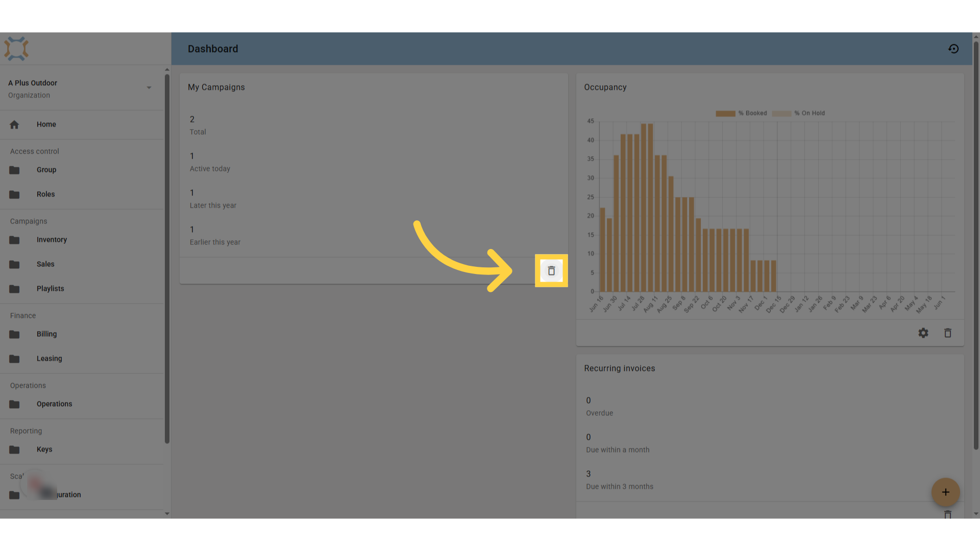980x551 pixels.
Task: Delete the Occupancy widget via trash icon
Action: coord(948,333)
